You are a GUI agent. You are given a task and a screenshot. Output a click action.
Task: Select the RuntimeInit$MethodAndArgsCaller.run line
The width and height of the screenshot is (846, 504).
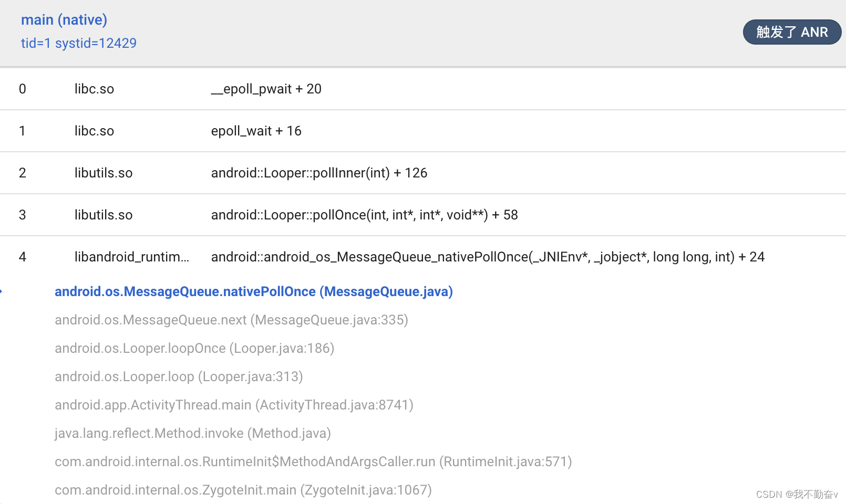[x=313, y=461]
